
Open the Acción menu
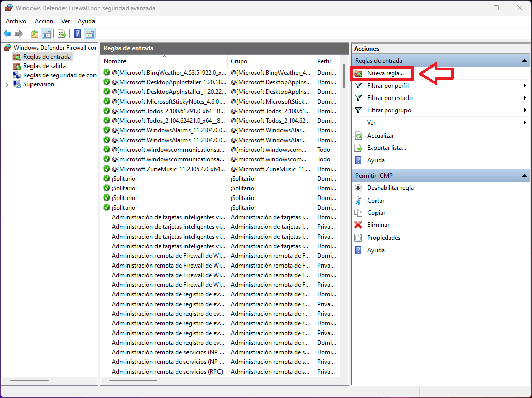(44, 21)
